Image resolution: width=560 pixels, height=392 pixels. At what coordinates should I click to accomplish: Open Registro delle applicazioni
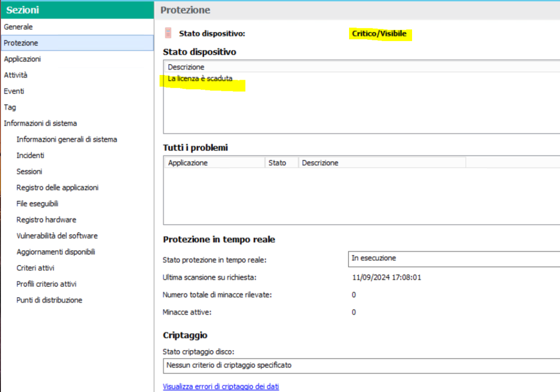[57, 188]
